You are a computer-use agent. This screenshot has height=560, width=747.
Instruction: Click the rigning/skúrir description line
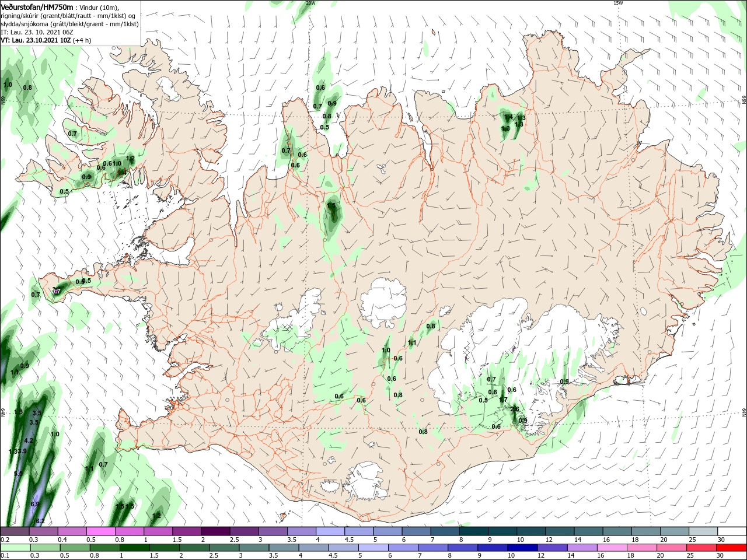tap(68, 16)
